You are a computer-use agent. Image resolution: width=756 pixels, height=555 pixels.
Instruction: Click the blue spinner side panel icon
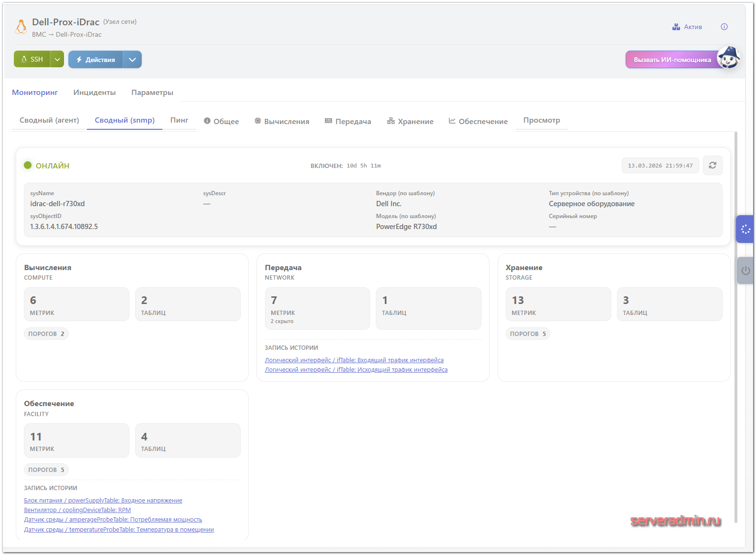(x=745, y=230)
